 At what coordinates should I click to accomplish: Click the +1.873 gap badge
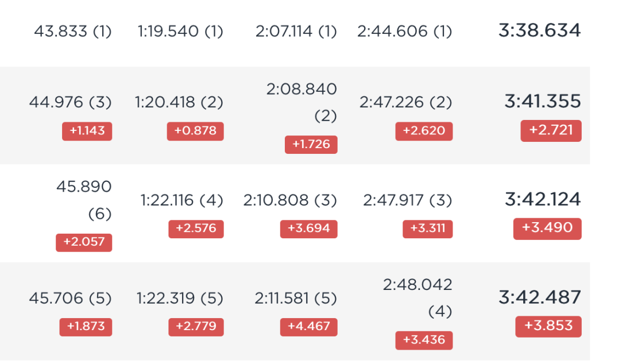(86, 327)
